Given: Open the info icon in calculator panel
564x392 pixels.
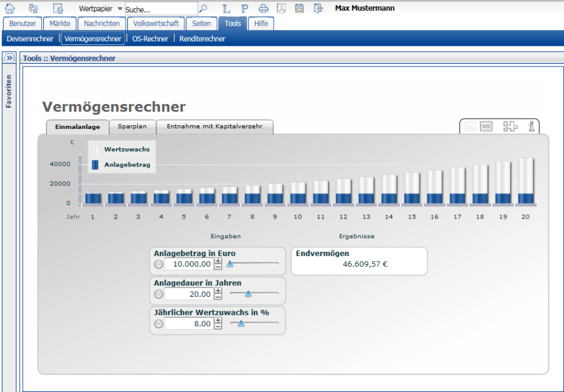Looking at the screenshot, I should [531, 126].
